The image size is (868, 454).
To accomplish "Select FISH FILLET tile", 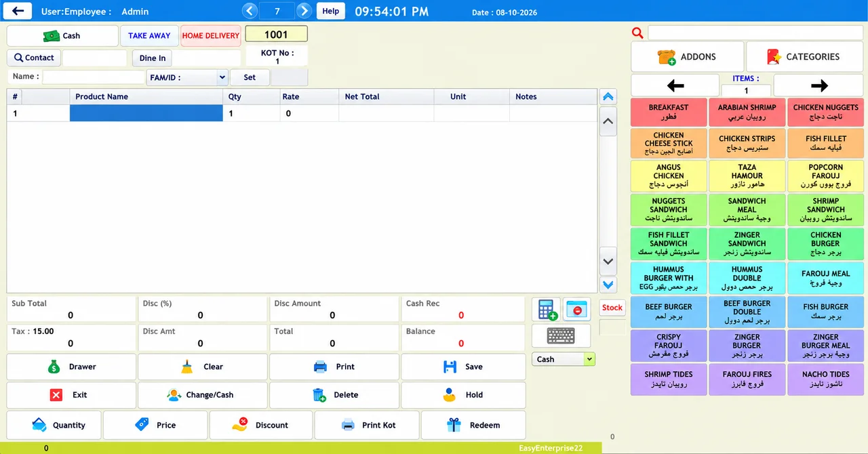I will (x=826, y=143).
